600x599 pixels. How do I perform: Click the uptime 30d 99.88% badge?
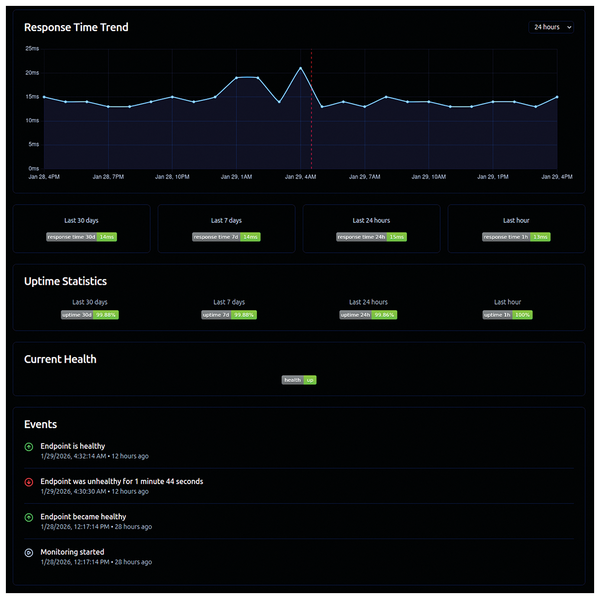tap(90, 315)
